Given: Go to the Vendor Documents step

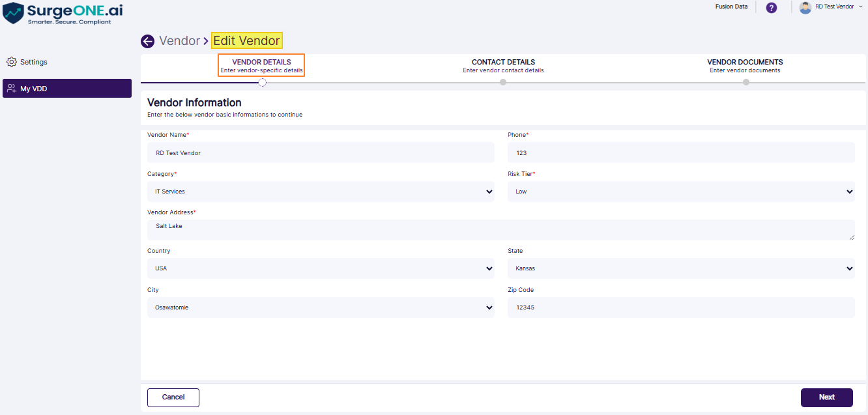Looking at the screenshot, I should [x=745, y=66].
